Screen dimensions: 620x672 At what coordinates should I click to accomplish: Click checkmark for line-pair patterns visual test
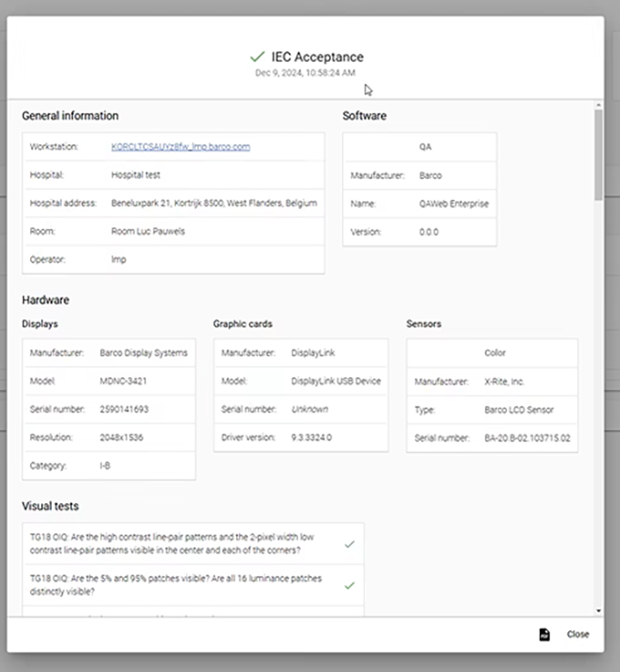349,544
